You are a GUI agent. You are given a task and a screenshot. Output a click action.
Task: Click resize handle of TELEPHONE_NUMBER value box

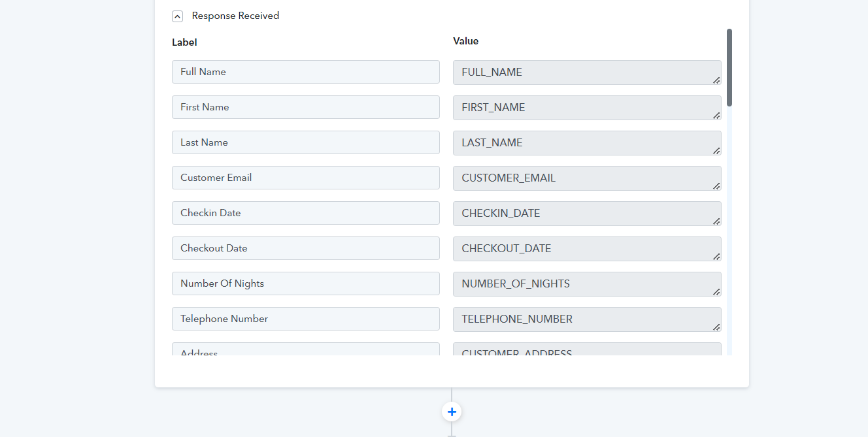[x=716, y=327]
